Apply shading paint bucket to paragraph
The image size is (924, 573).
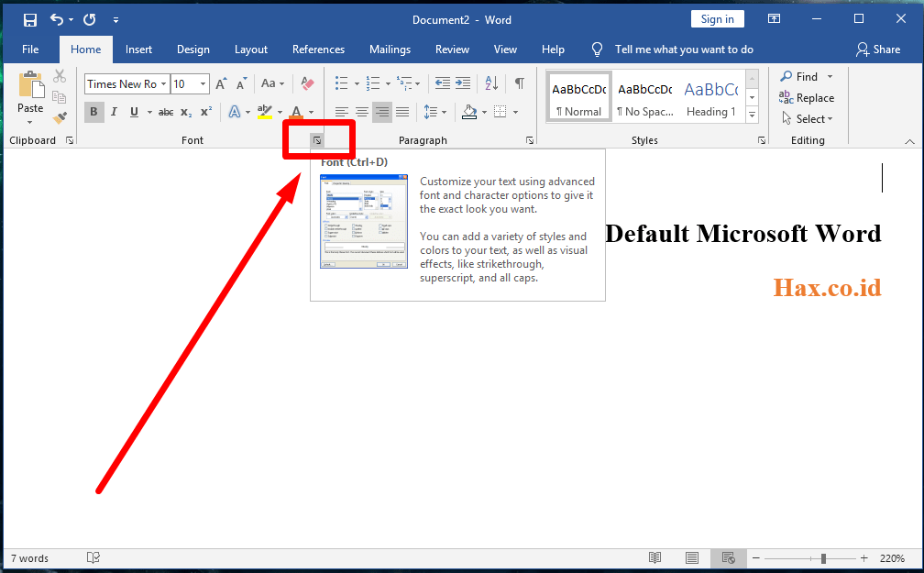(x=469, y=112)
